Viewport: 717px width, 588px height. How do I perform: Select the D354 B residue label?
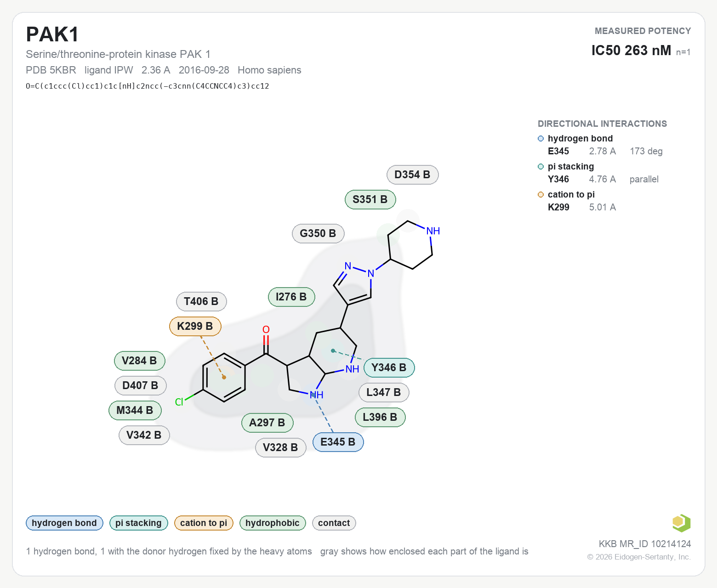point(412,175)
